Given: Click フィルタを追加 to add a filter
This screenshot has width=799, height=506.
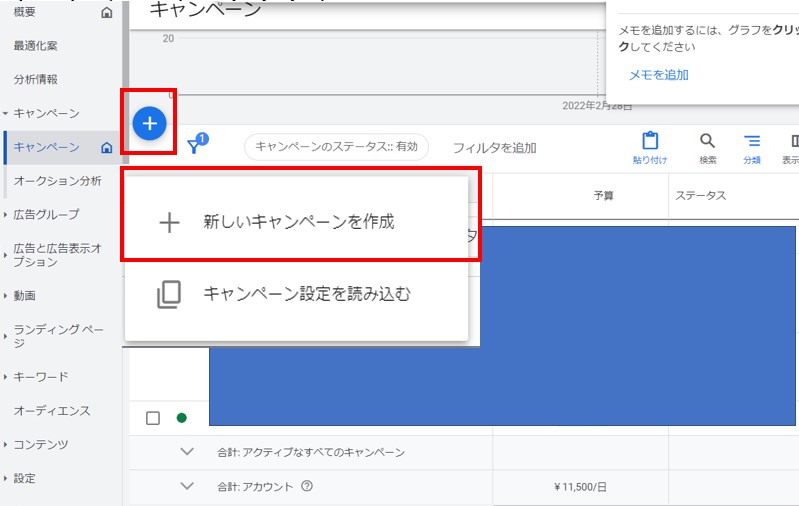Looking at the screenshot, I should click(494, 148).
